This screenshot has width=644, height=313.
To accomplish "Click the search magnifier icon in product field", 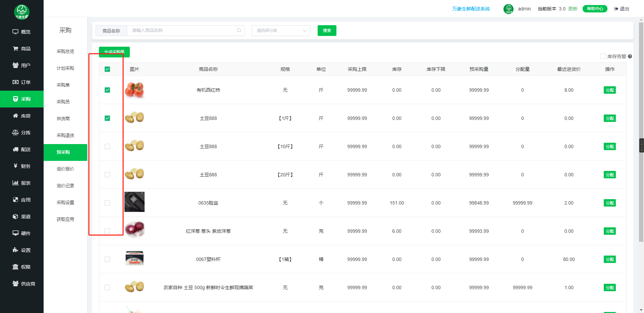I will pyautogui.click(x=239, y=30).
